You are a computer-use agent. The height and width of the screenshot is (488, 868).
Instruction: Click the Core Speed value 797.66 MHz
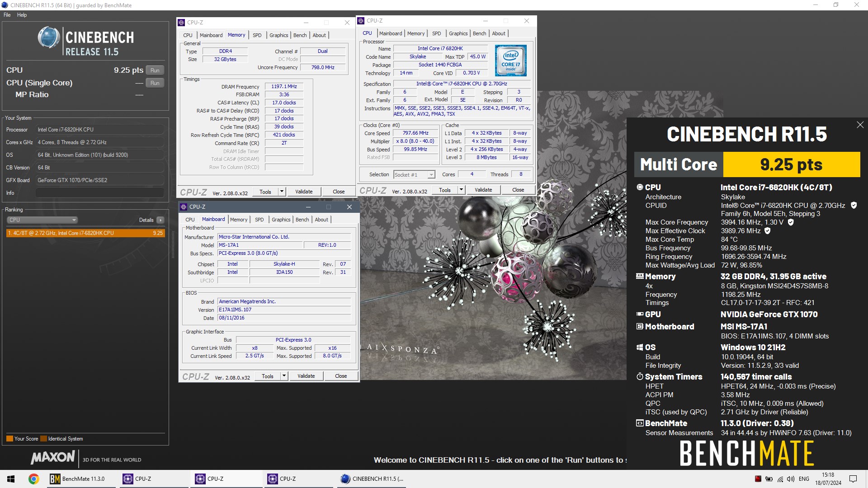(415, 133)
